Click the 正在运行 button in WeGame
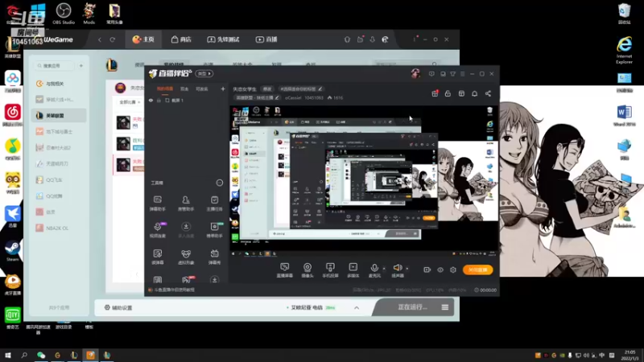644x362 pixels. pyautogui.click(x=412, y=307)
